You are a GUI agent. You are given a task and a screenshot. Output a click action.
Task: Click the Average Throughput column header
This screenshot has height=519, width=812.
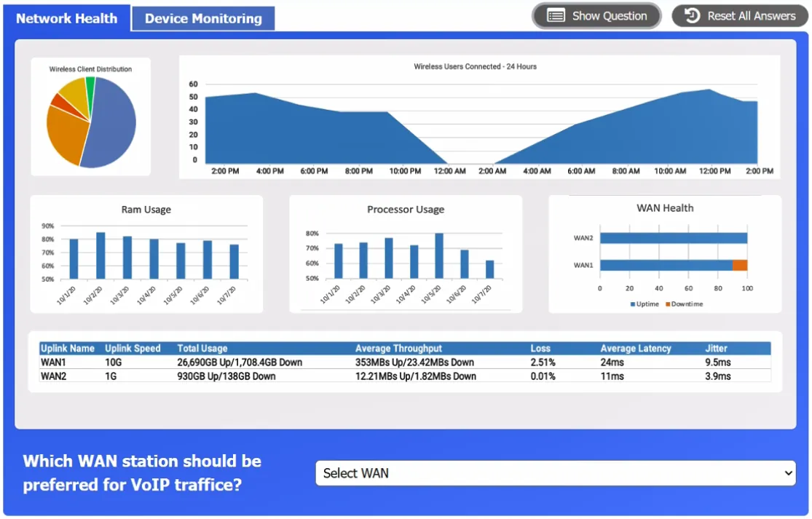(398, 348)
